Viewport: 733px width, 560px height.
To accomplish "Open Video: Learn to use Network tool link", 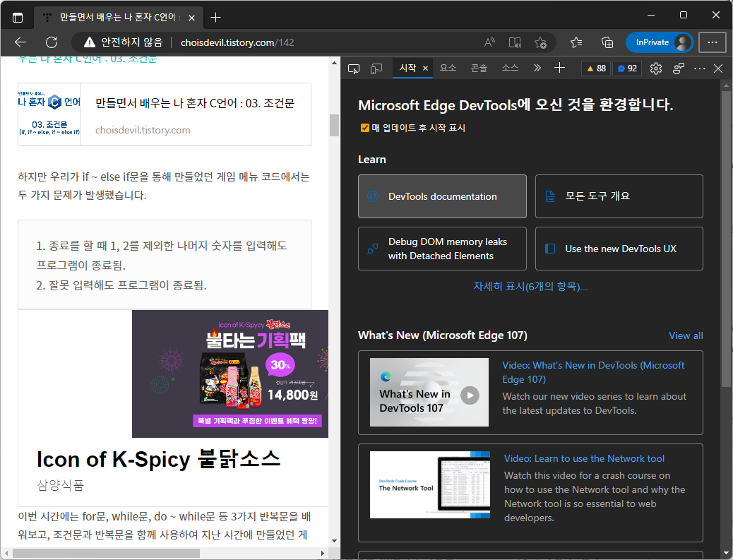I will point(584,458).
